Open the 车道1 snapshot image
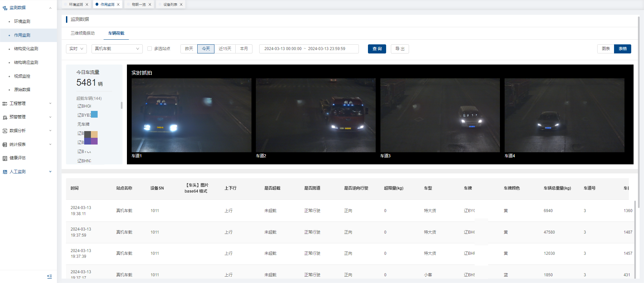This screenshot has height=283, width=644. click(191, 115)
